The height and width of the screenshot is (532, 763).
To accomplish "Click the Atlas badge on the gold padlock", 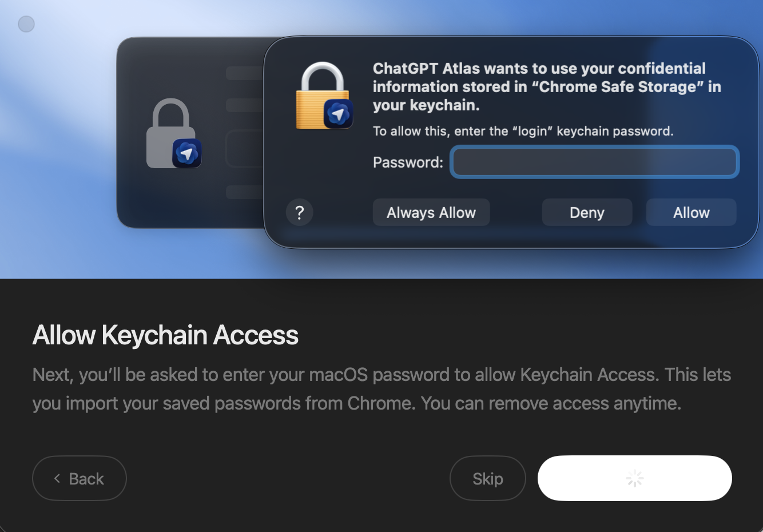I will tap(338, 114).
